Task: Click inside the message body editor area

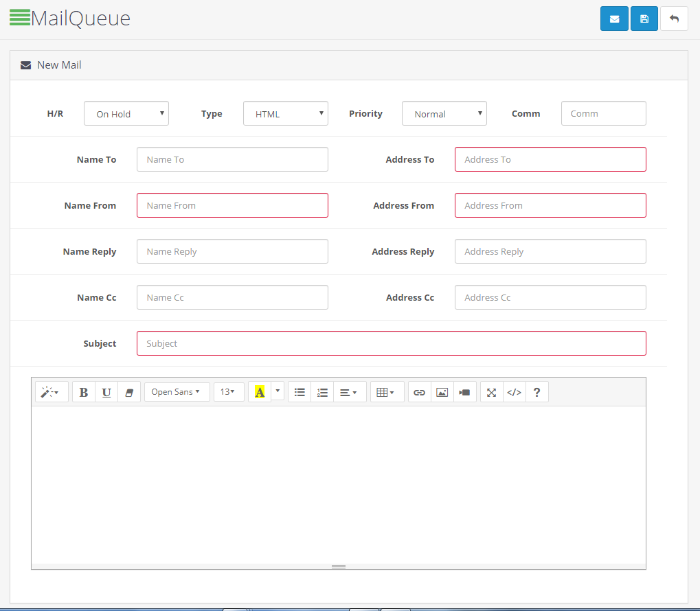Action: (339, 485)
